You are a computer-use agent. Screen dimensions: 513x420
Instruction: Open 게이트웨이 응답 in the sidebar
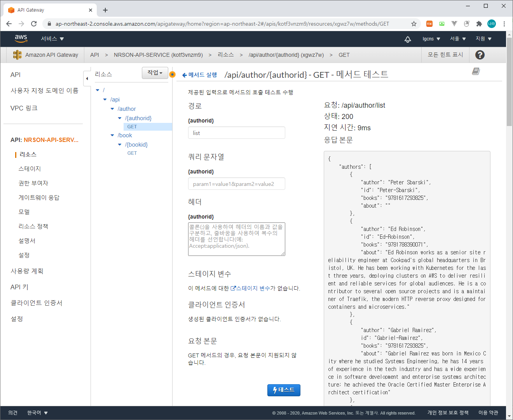39,198
